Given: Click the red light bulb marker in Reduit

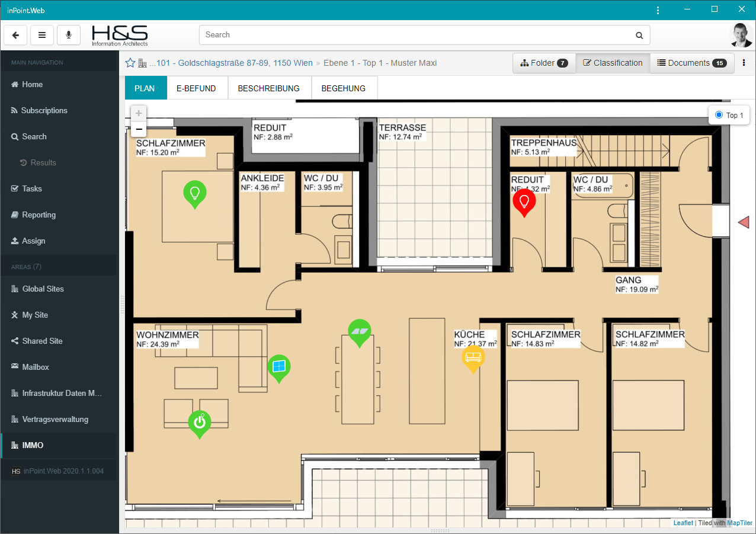Looking at the screenshot, I should (524, 202).
